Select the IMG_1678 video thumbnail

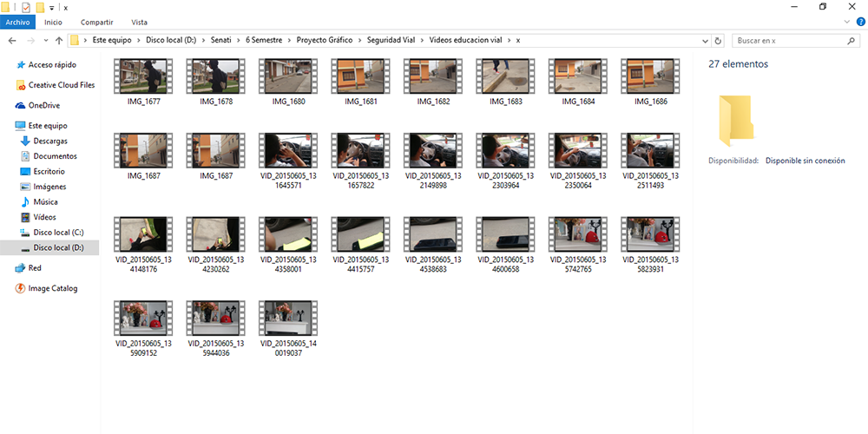(x=215, y=76)
